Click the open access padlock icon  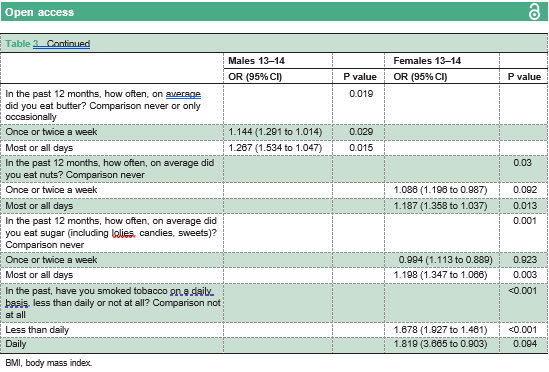coord(534,12)
